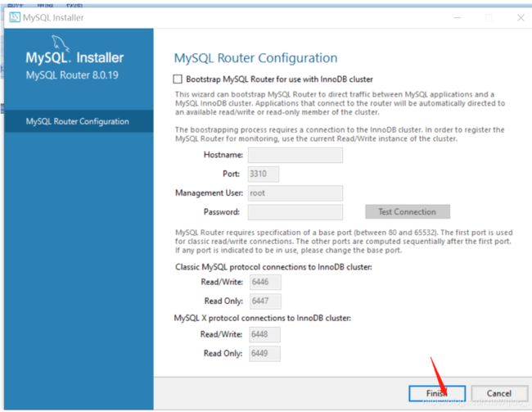This screenshot has width=532, height=412.
Task: Click the MySQL Router 8.0.19 version text
Action: click(x=72, y=75)
